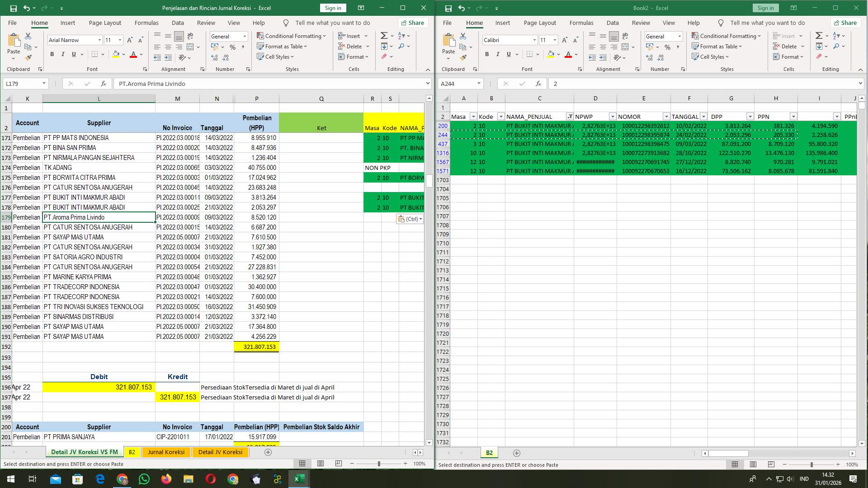Enable underline for the selected cell
Image resolution: width=868 pixels, height=488 pixels.
(73, 54)
